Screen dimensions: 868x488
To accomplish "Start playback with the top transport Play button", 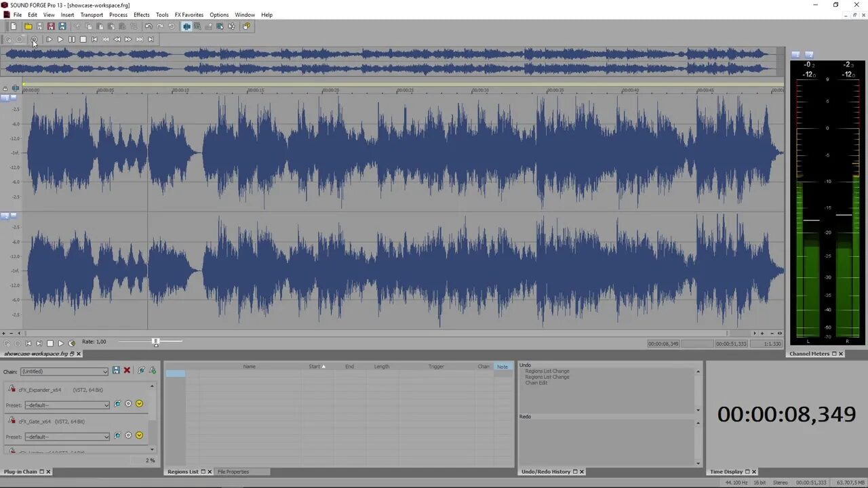I will click(60, 39).
